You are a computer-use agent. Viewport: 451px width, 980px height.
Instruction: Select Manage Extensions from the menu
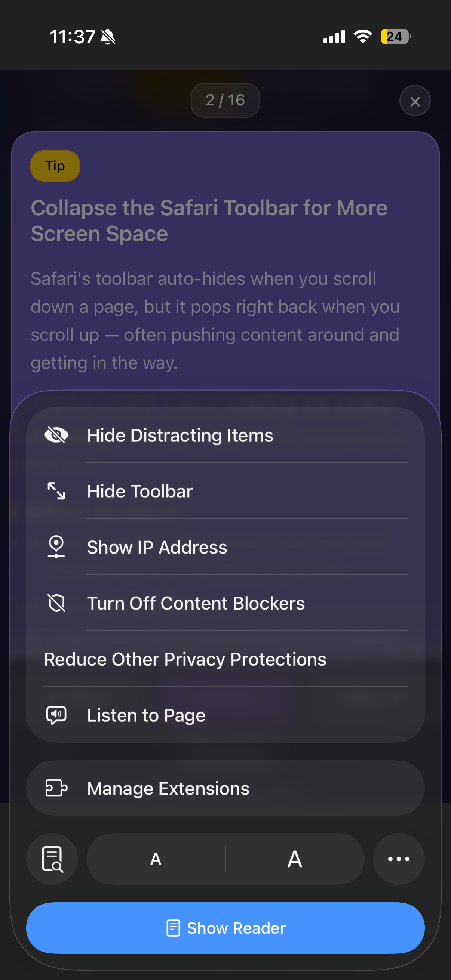click(x=168, y=788)
